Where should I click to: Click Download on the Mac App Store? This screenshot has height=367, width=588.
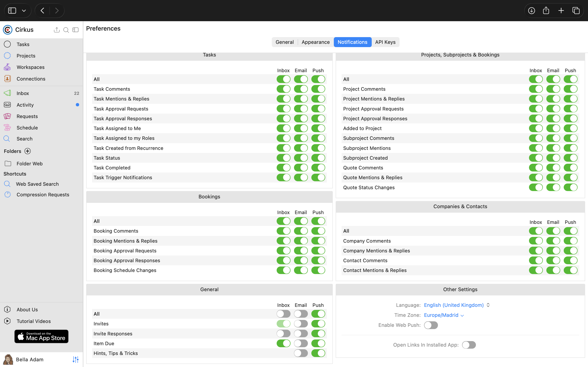click(x=41, y=336)
